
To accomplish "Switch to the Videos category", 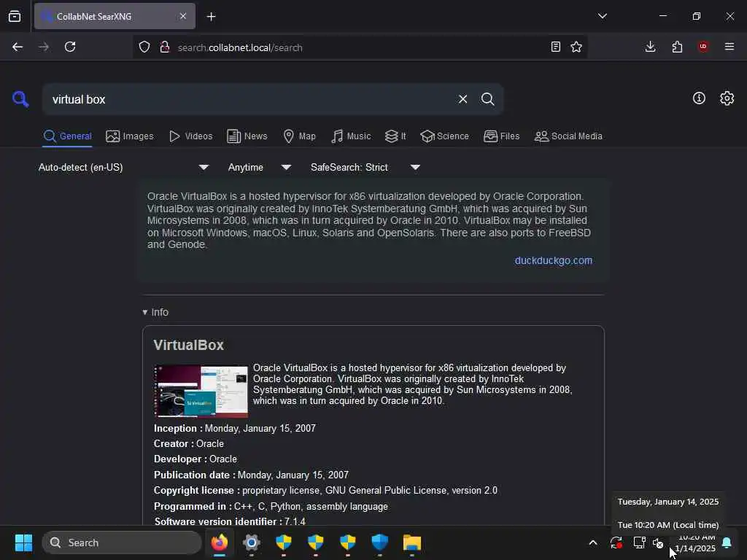I will point(191,136).
